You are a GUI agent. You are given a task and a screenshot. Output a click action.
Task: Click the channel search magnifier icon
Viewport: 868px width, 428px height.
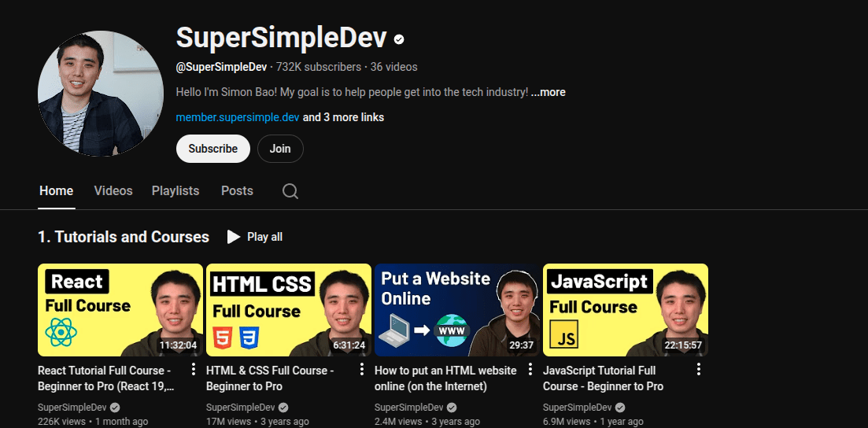pos(290,191)
